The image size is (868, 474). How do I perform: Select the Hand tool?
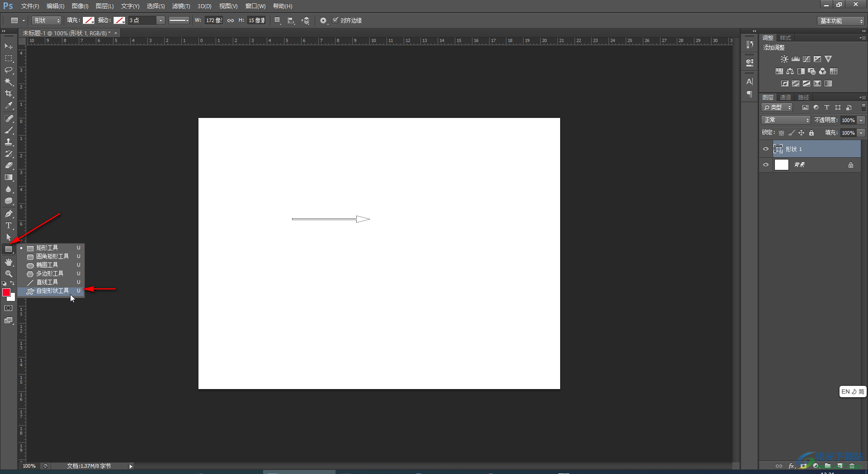pos(9,262)
